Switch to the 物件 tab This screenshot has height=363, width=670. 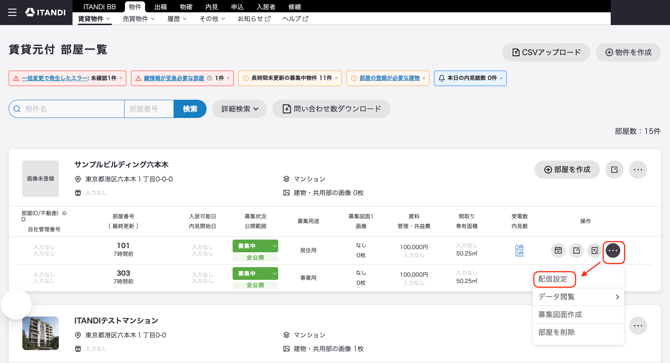(x=135, y=7)
